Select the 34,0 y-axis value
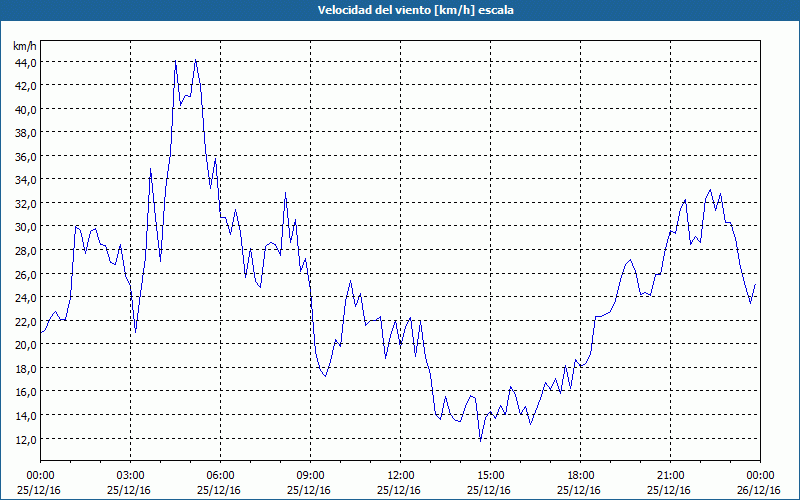800x500 pixels. point(26,180)
